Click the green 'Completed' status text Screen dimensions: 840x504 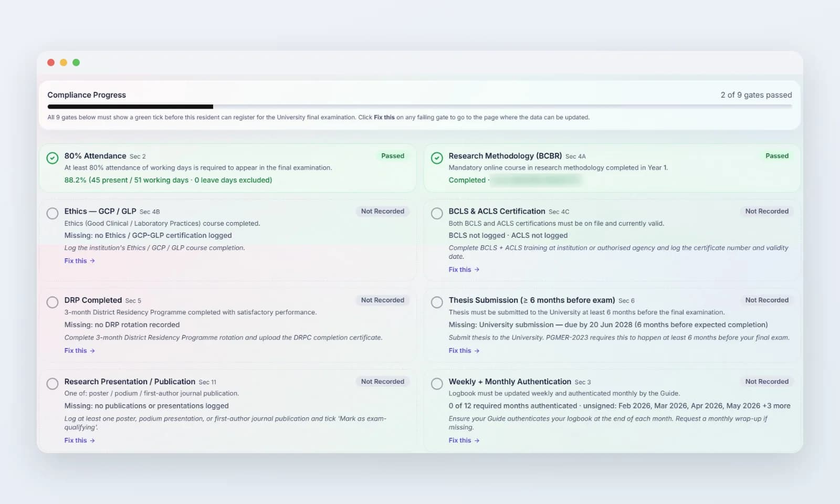tap(467, 180)
